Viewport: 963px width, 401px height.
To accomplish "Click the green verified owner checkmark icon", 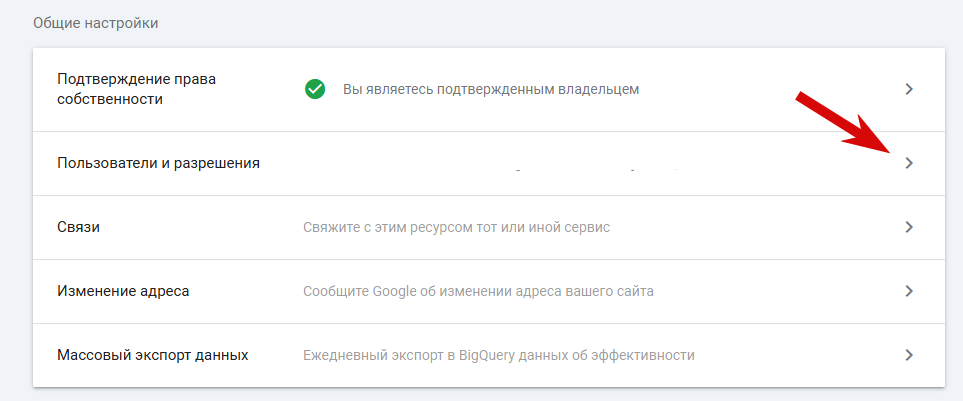I will pos(315,90).
